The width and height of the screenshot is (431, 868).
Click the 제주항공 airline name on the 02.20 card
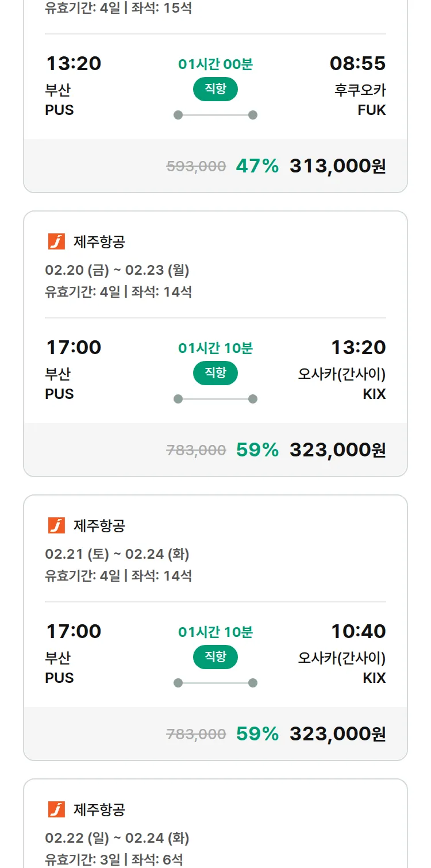[99, 242]
